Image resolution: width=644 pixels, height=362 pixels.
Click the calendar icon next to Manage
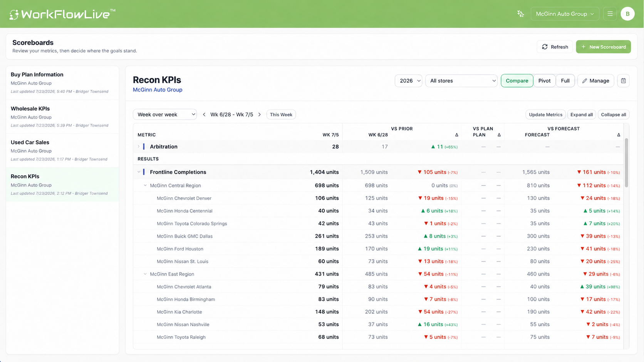click(623, 81)
